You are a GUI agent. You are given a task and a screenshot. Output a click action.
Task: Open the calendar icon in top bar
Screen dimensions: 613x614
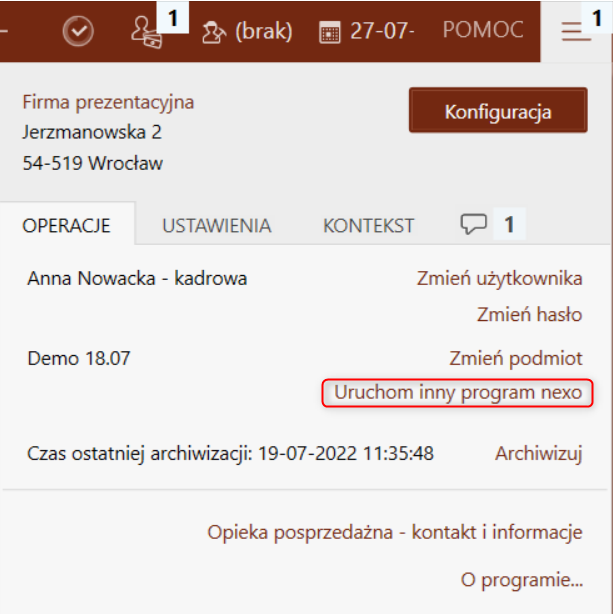(329, 33)
